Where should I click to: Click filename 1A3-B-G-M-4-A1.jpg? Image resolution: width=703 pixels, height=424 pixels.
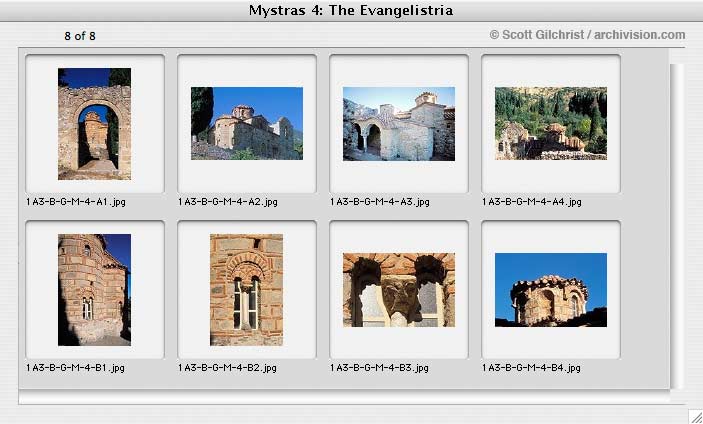76,202
